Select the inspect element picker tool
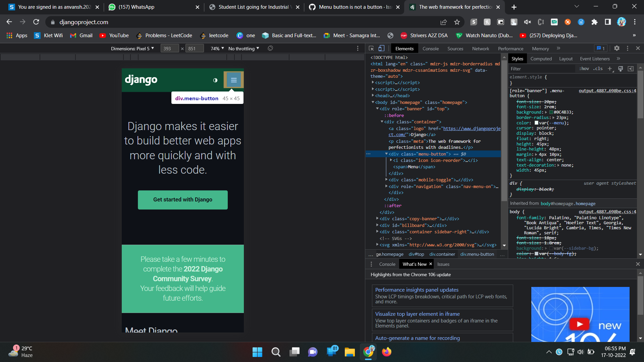The height and width of the screenshot is (362, 644). pyautogui.click(x=371, y=48)
